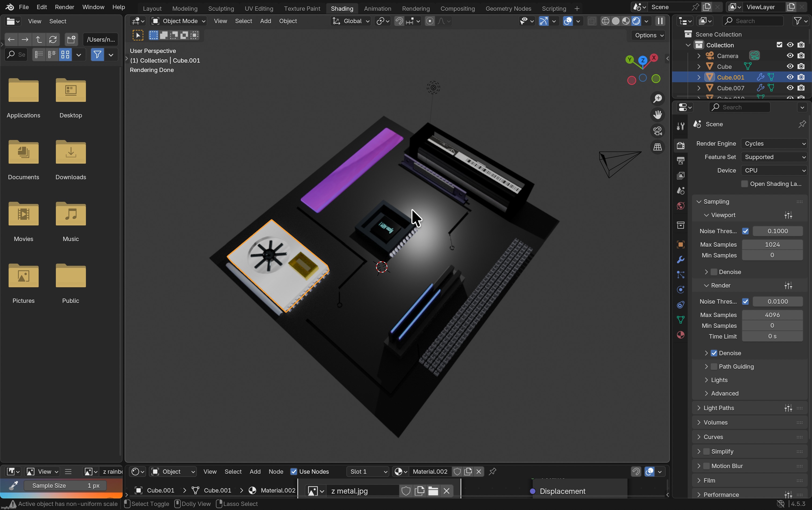812x510 pixels.
Task: Select wireframe viewport shading mode
Action: pos(605,21)
